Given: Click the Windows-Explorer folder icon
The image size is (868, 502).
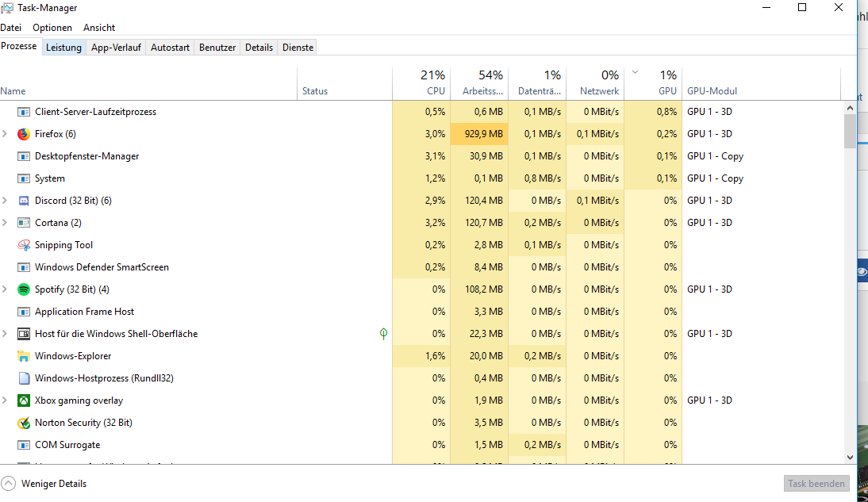Looking at the screenshot, I should pos(23,356).
